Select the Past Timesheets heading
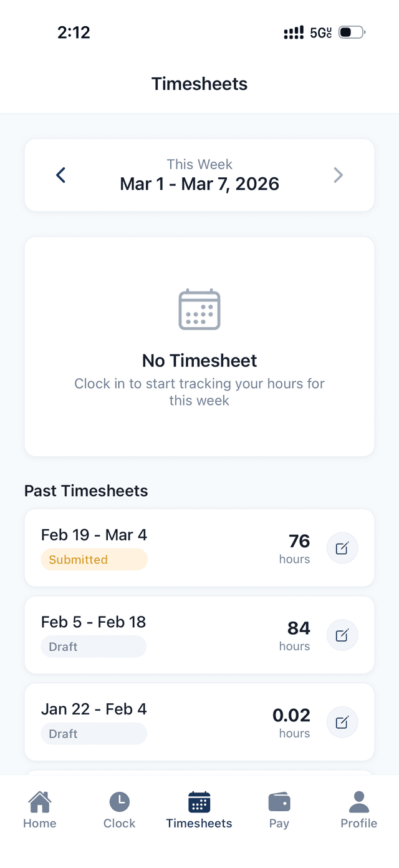The width and height of the screenshot is (399, 868). click(85, 491)
